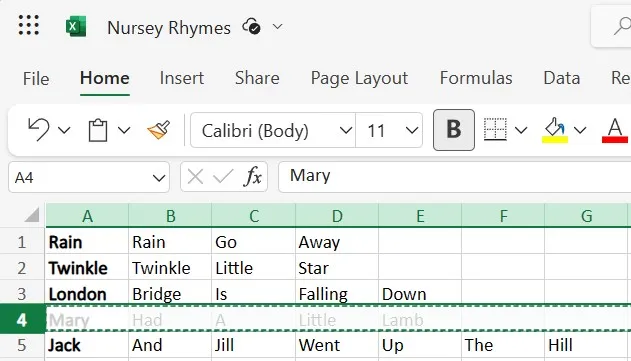Viewport: 631px width, 361px height.
Task: Toggle Bold formatting
Action: 454,130
